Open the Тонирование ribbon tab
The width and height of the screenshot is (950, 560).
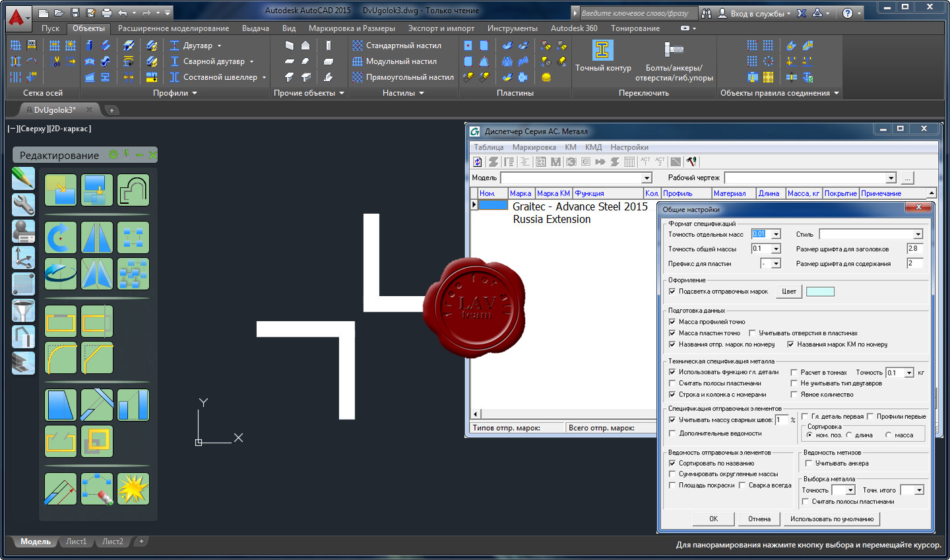tap(635, 28)
